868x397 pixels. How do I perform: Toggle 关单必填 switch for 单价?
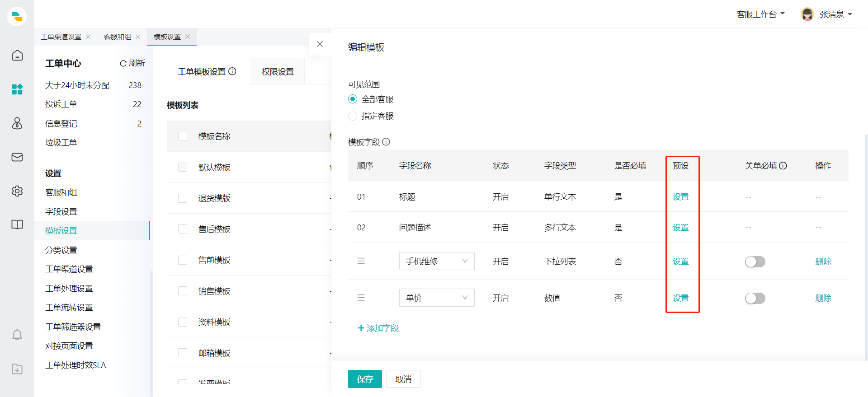pyautogui.click(x=755, y=298)
